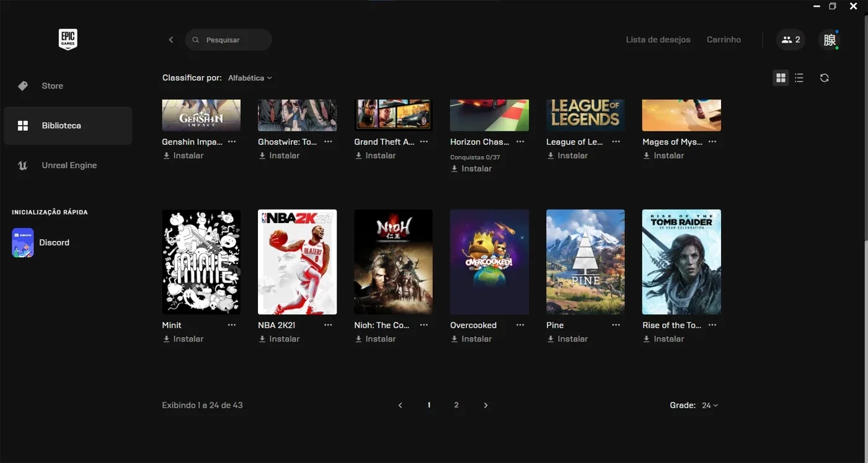Open the user profile avatar
This screenshot has height=463, width=868.
(829, 40)
